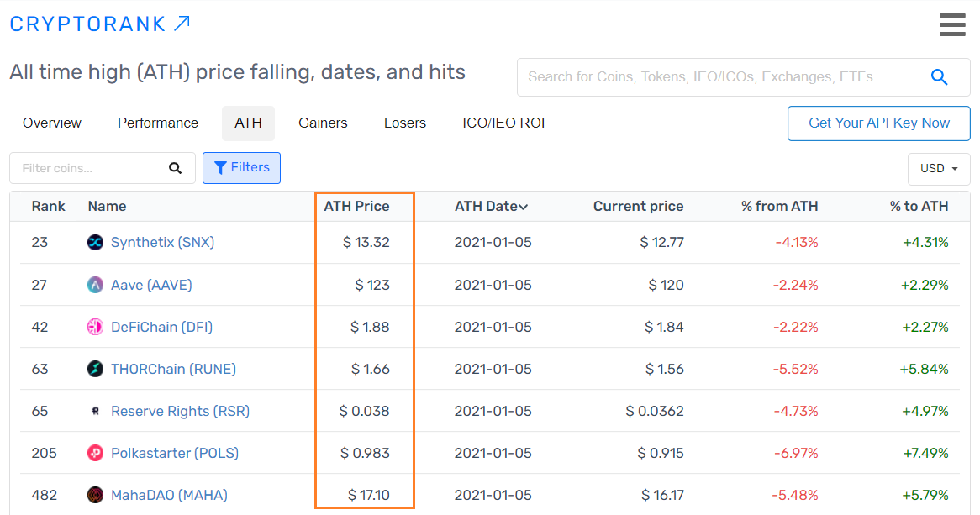Screen dimensions: 980x515
Task: Sort by Rank column header
Action: tap(48, 206)
